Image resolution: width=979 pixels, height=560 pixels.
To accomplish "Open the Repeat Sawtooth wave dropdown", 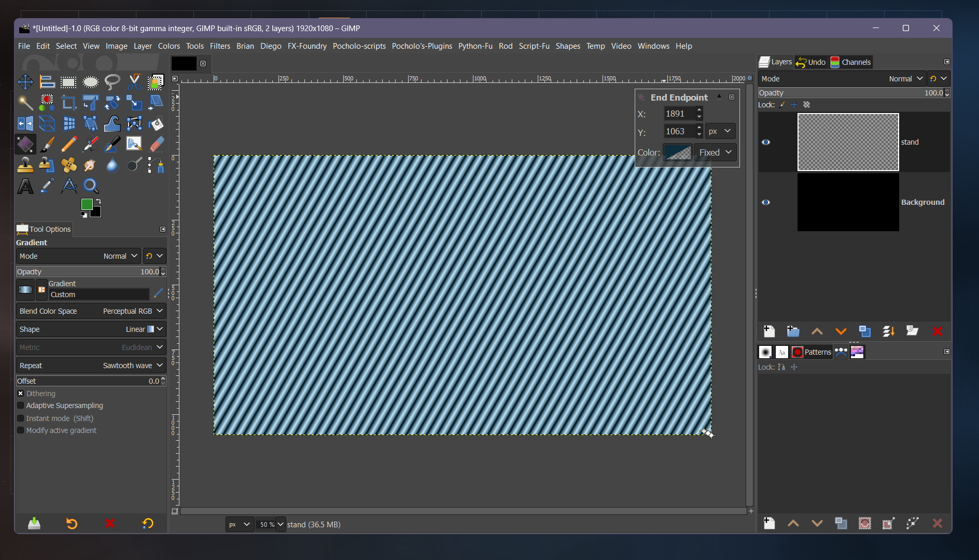I will coord(91,366).
